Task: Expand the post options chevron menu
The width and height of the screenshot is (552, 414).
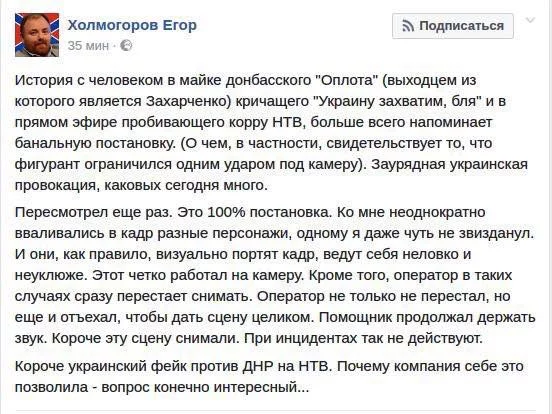Action: click(x=531, y=20)
